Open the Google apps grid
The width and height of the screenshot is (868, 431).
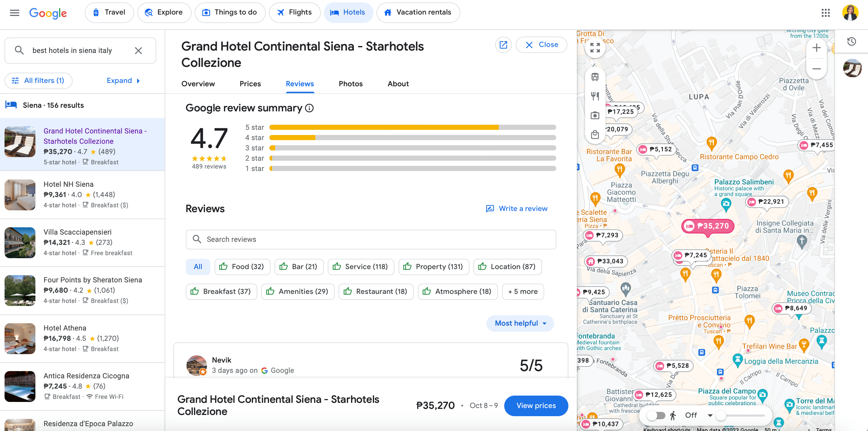[x=825, y=13]
